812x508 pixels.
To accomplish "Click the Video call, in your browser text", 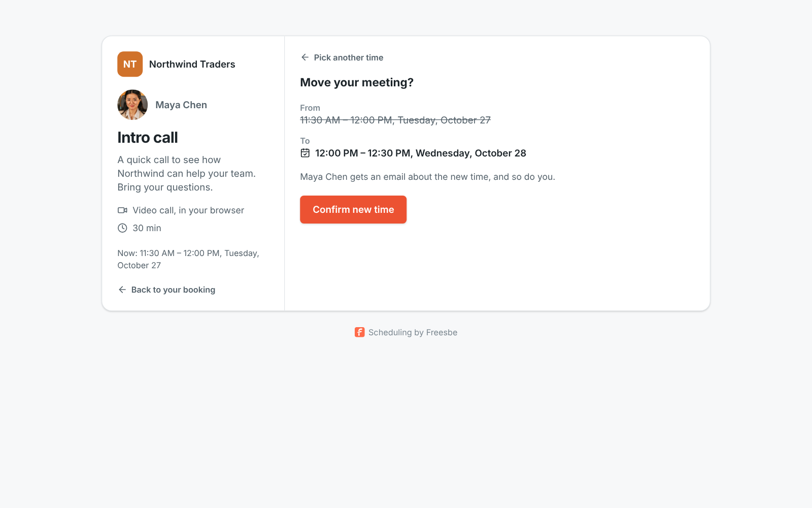I will tap(188, 210).
